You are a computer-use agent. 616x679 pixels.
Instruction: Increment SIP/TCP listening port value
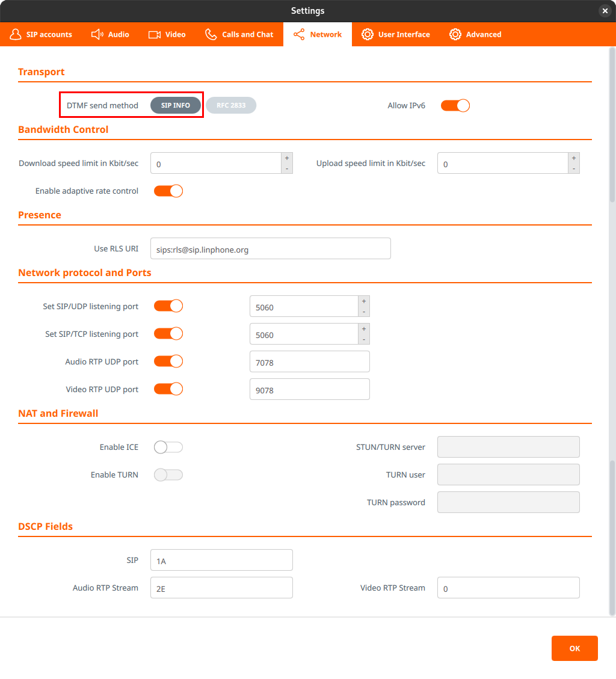[364, 329]
